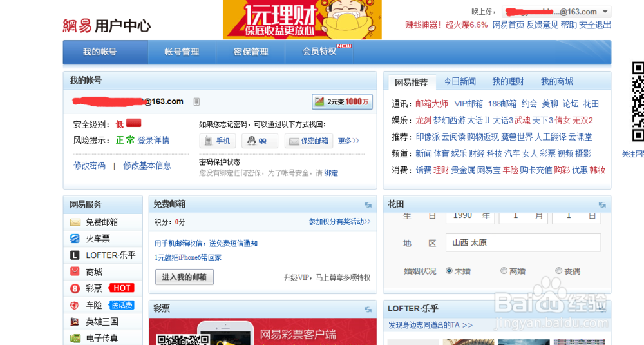The width and height of the screenshot is (644, 345).
Task: Click the 花田 panel corner refresh icon
Action: [x=602, y=204]
